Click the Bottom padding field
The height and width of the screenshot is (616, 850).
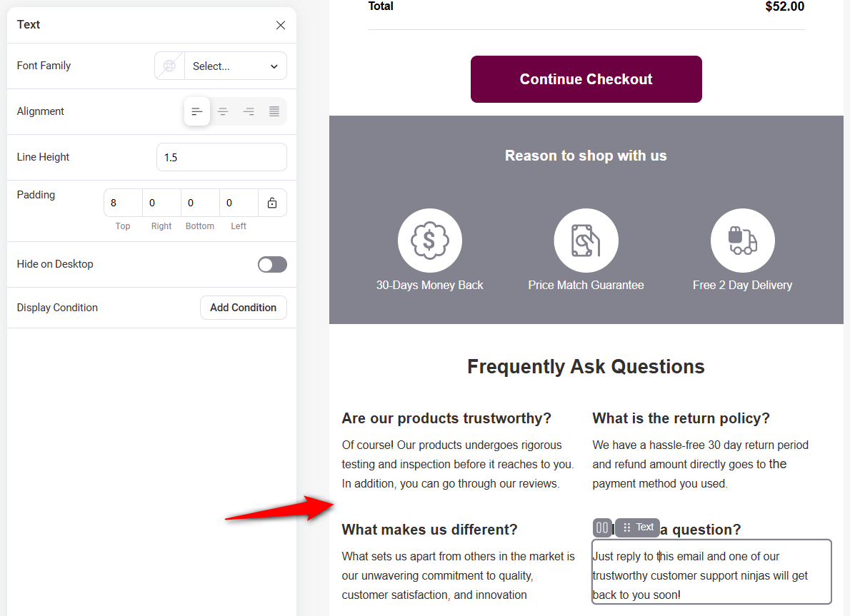200,203
